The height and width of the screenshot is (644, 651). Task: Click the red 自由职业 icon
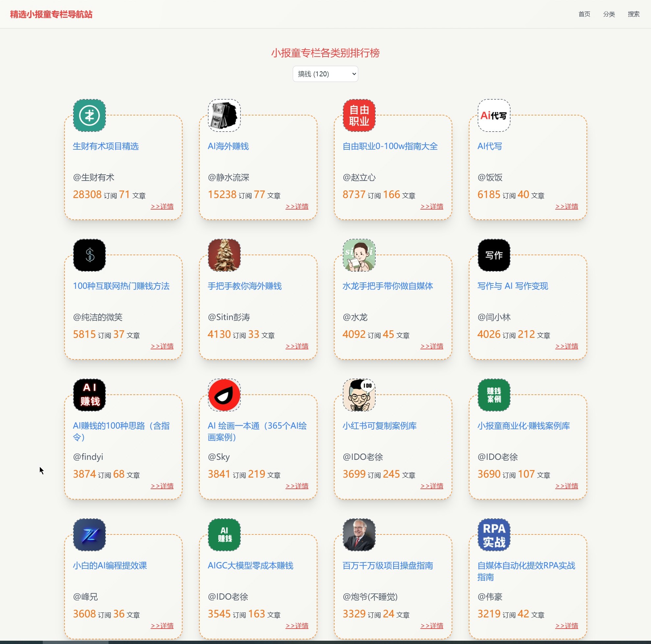coord(359,115)
